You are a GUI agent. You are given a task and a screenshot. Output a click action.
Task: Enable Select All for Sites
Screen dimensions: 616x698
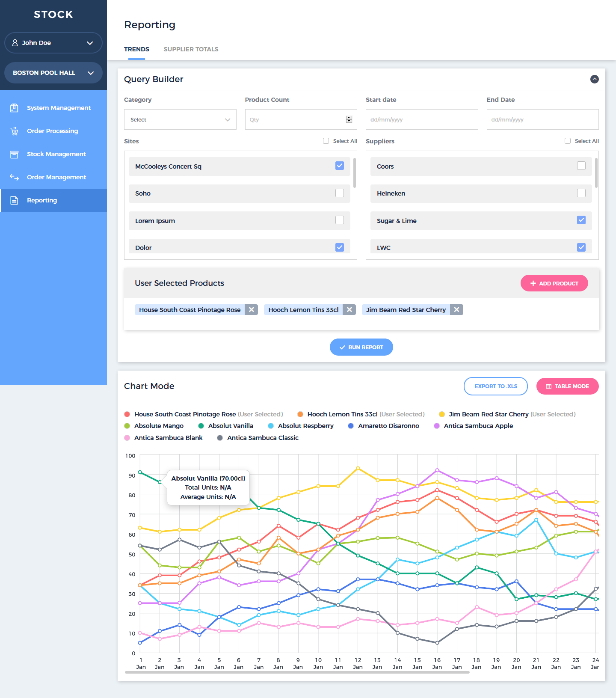tap(326, 141)
